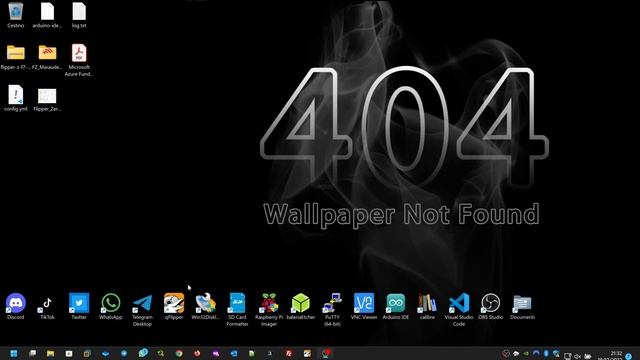Screen dimensions: 640x360
Task: Launch the Discord shortcut
Action: tap(16, 306)
